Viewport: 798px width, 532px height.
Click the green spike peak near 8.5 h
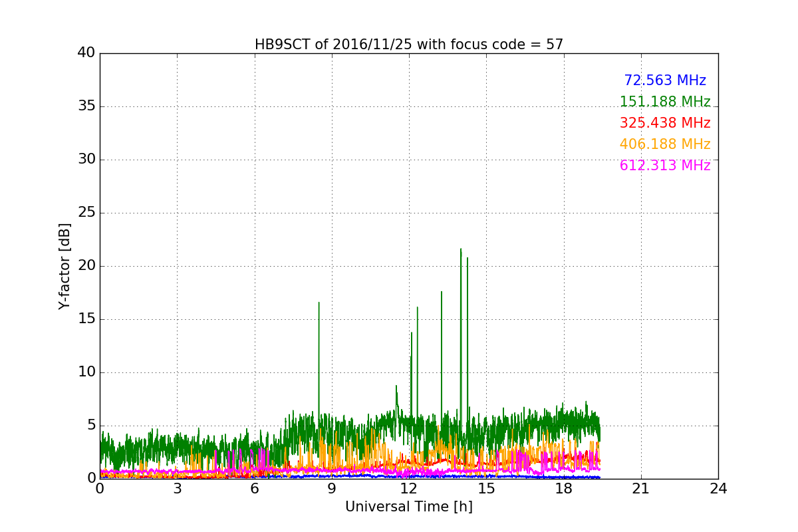click(x=319, y=303)
